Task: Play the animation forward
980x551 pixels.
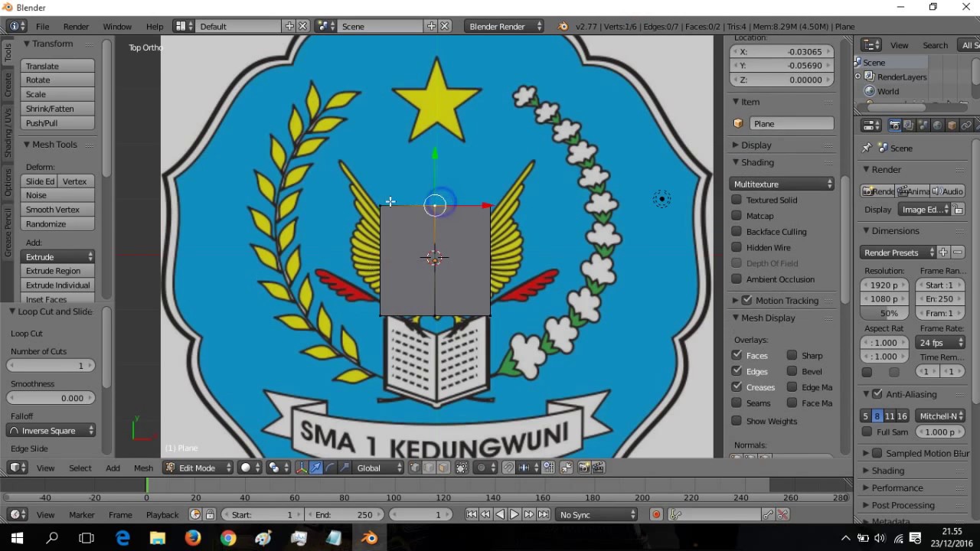Action: pyautogui.click(x=514, y=514)
